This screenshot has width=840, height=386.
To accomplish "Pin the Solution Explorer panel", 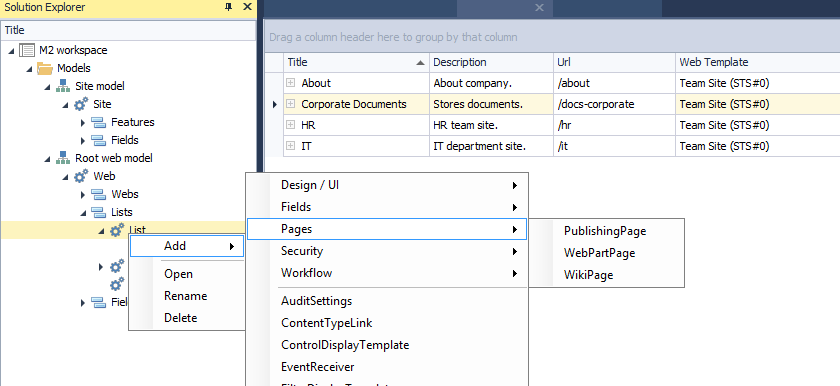I will click(229, 7).
